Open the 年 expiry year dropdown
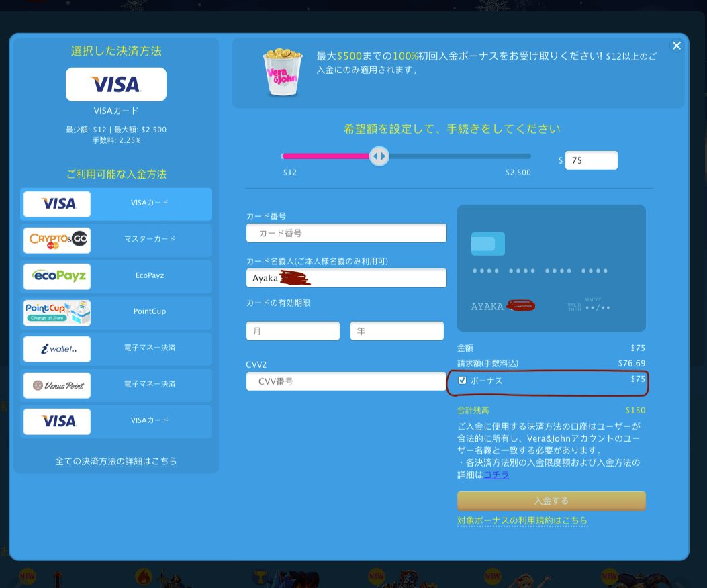This screenshot has height=588, width=707. [x=397, y=330]
